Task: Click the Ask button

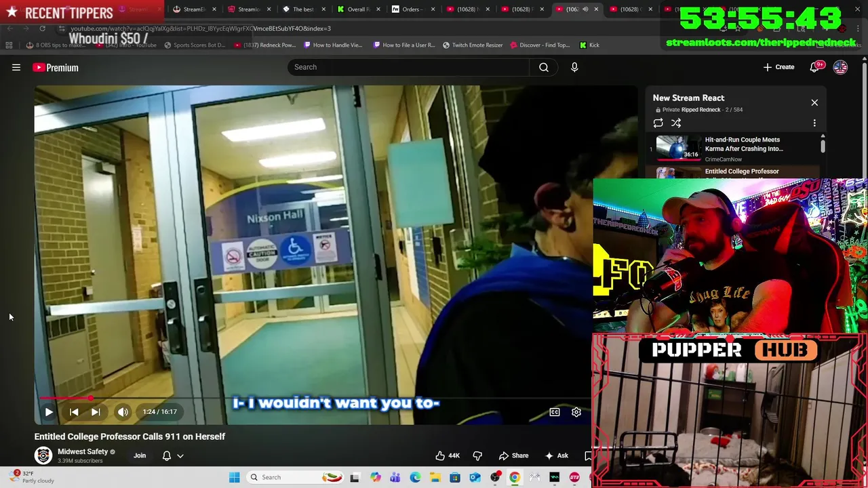Action: point(557,455)
